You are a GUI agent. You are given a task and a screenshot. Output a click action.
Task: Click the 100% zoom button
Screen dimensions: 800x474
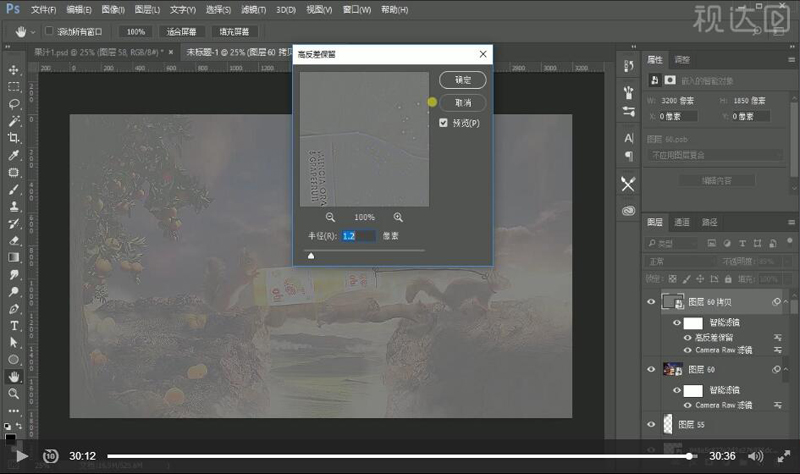[136, 32]
